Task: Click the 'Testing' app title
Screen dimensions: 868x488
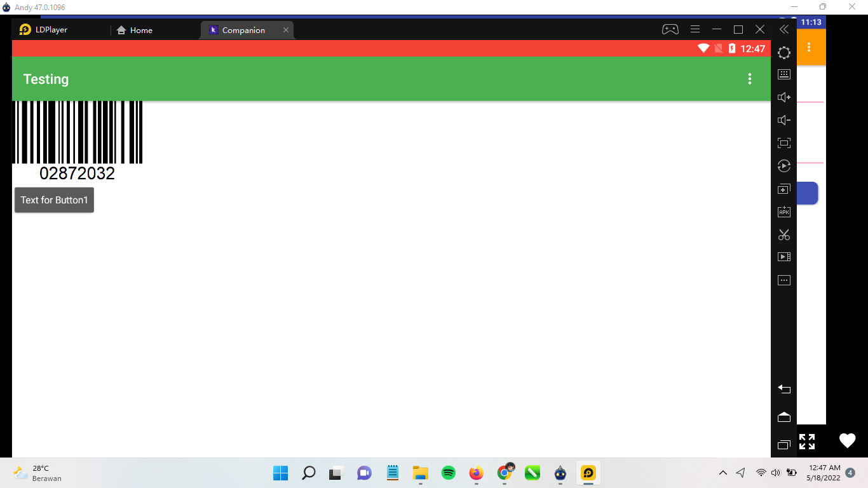Action: tap(46, 79)
